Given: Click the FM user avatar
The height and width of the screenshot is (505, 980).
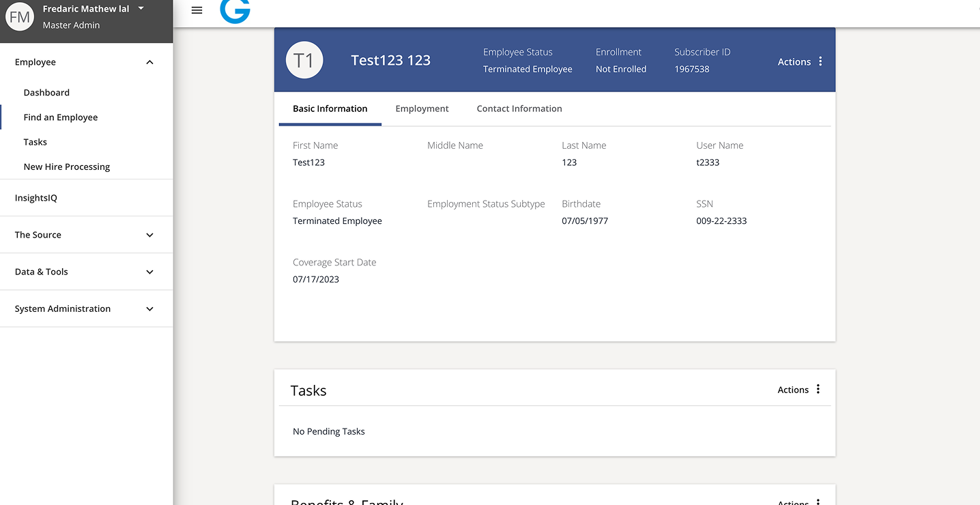Looking at the screenshot, I should [x=19, y=17].
